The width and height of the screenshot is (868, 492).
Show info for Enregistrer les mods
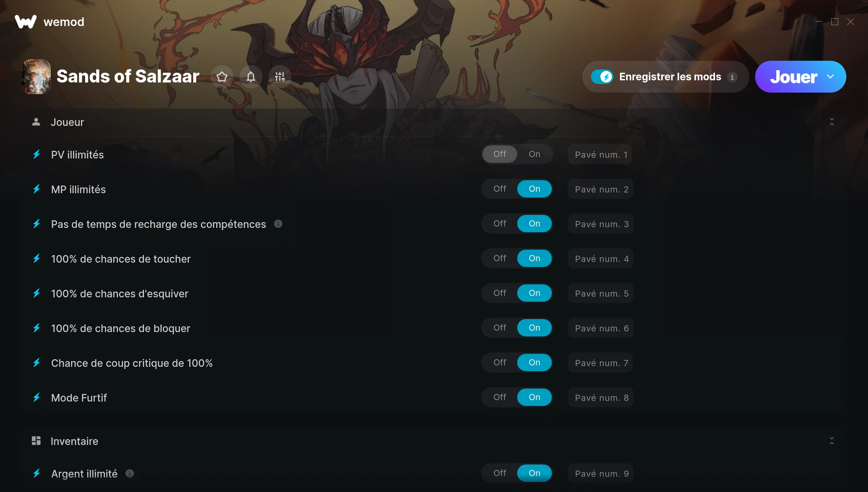(732, 77)
